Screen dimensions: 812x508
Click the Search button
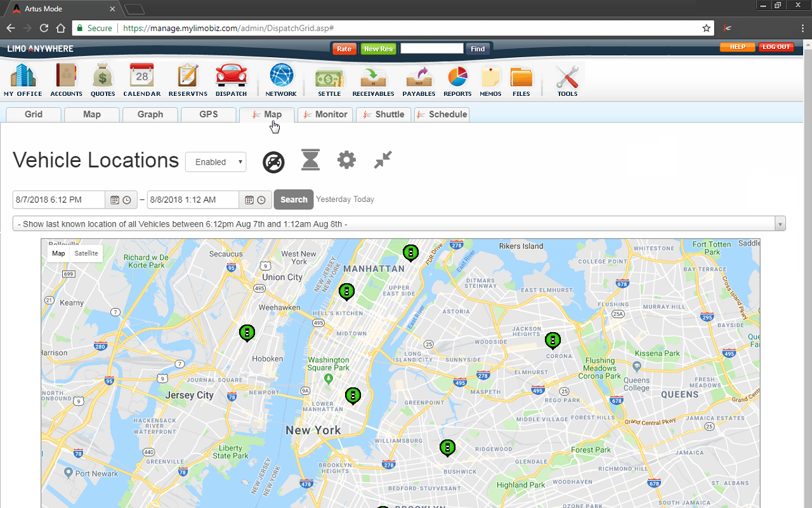coord(294,199)
